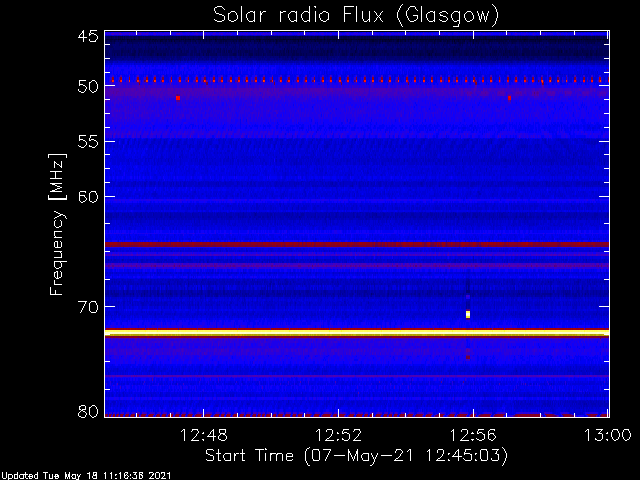The width and height of the screenshot is (640, 480).
Task: Click the 60 frequency tick label
Action: coord(88,197)
